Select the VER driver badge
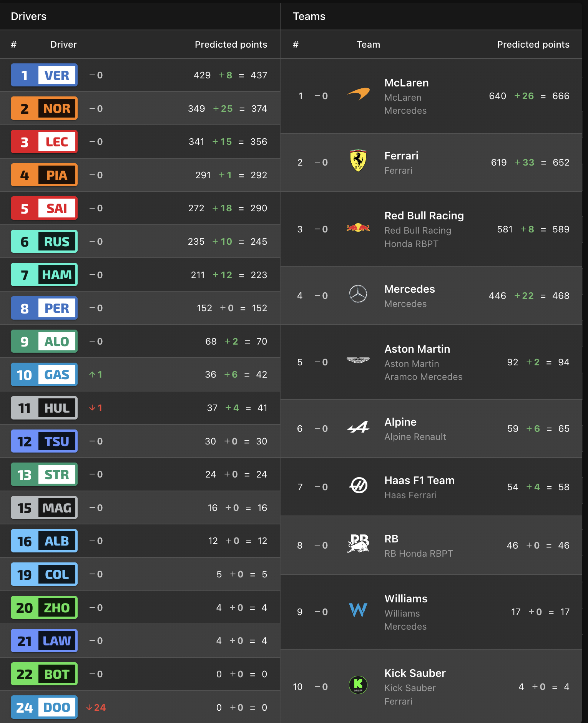The height and width of the screenshot is (723, 588). [x=44, y=75]
